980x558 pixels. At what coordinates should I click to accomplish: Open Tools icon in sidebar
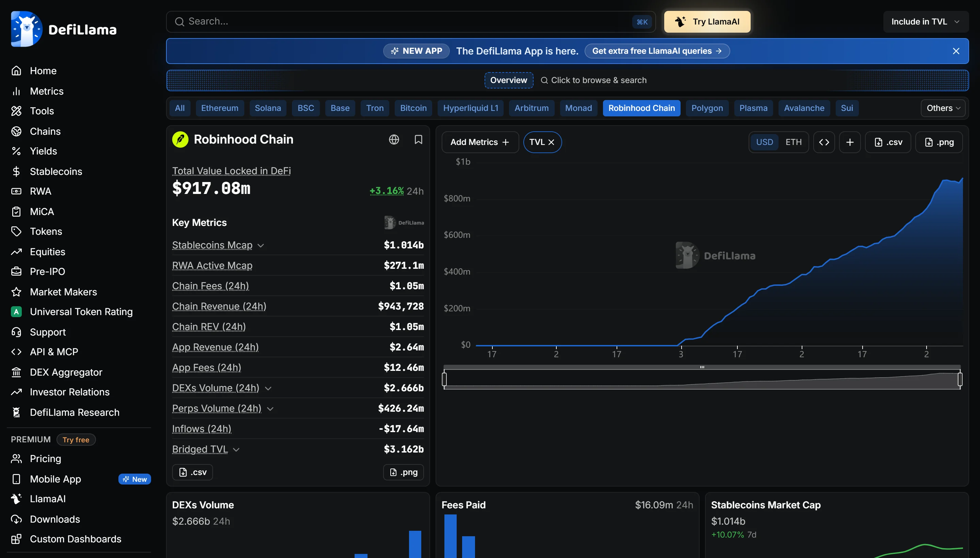click(16, 111)
